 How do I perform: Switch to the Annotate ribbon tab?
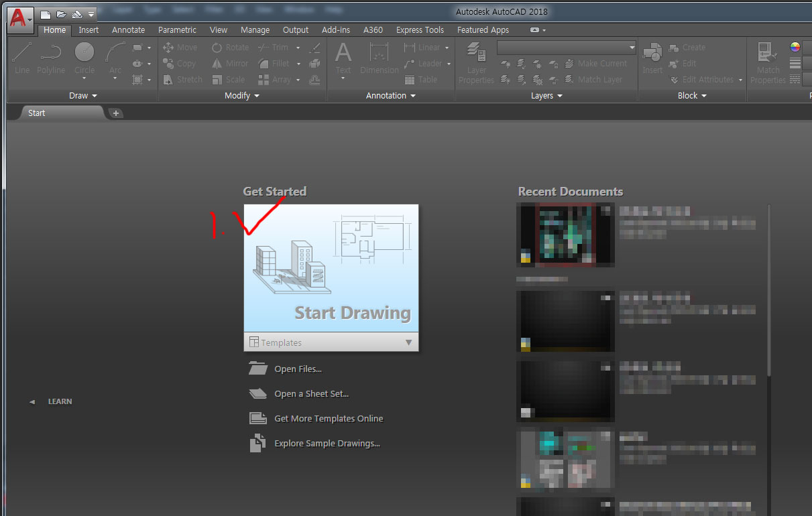[128, 30]
